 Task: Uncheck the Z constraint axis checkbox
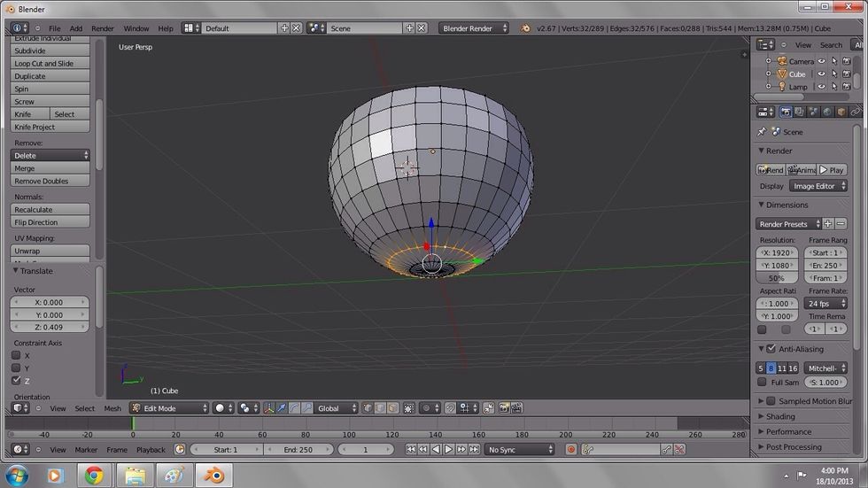16,380
